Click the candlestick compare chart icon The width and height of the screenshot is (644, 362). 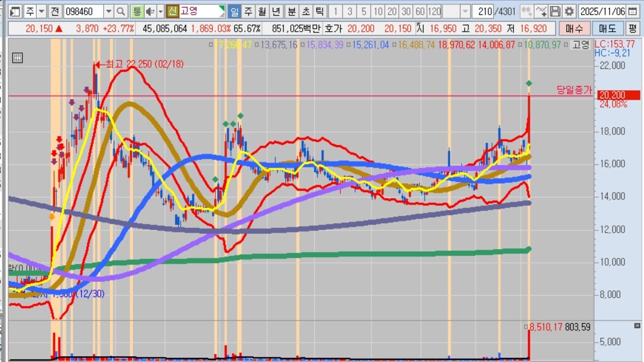pos(527,11)
